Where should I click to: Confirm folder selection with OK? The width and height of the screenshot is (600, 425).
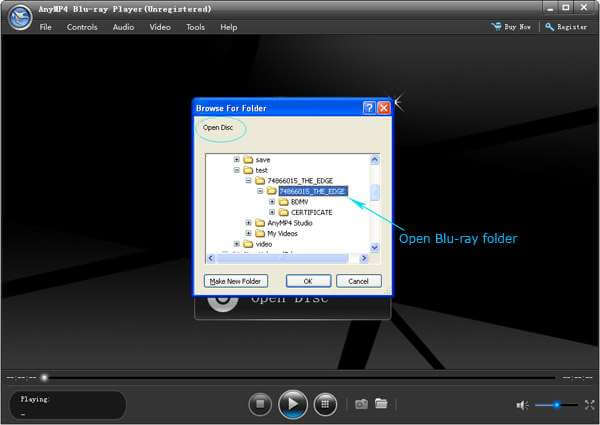click(308, 281)
